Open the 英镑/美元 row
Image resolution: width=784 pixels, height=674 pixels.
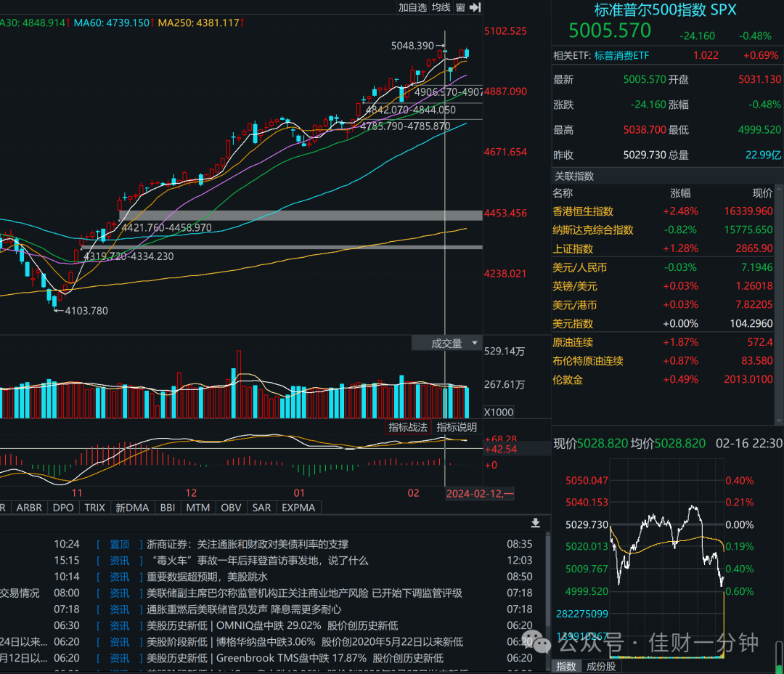pyautogui.click(x=663, y=286)
